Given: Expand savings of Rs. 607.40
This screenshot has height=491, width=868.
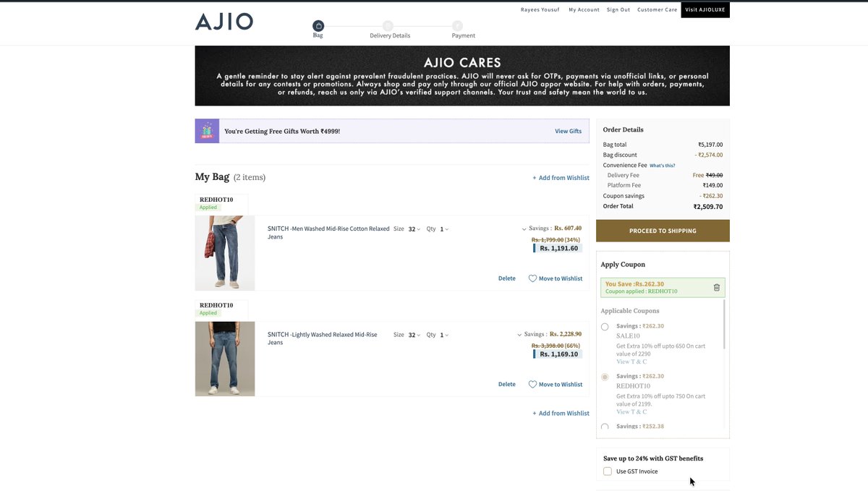Looking at the screenshot, I should [x=524, y=229].
